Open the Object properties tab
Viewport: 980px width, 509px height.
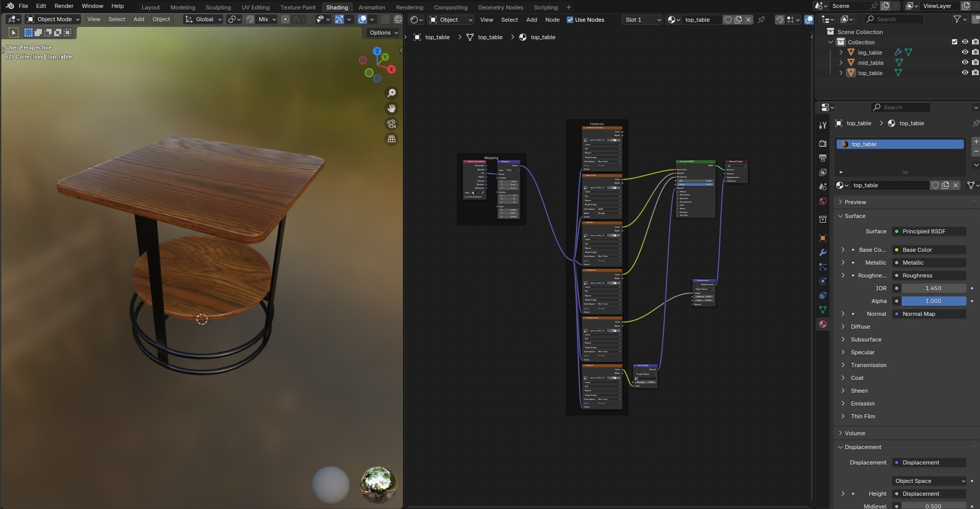(823, 238)
